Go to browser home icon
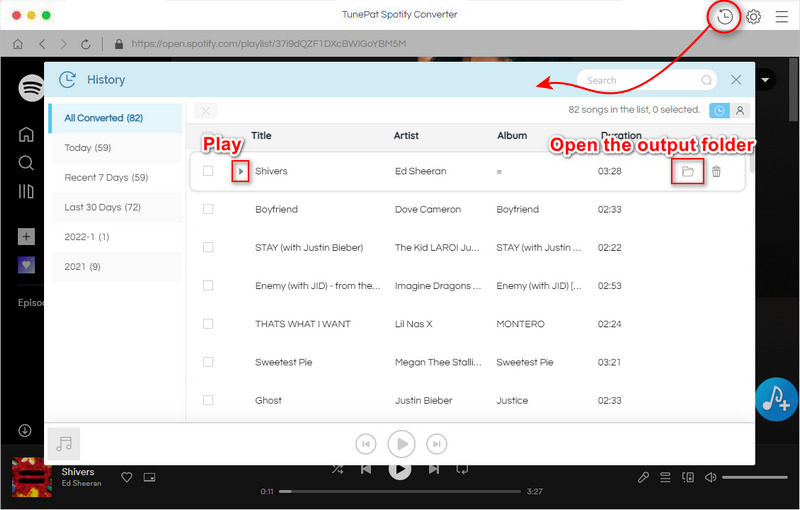 click(18, 44)
